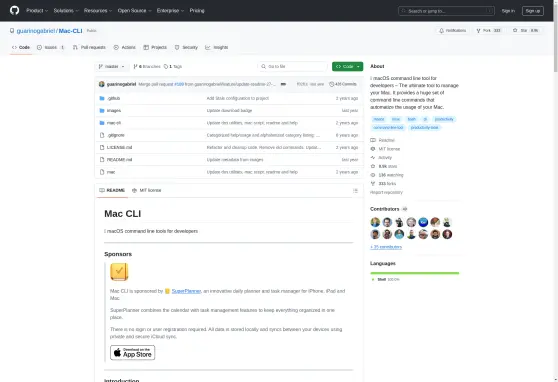
Task: Open the Activity sidebar link
Action: pyautogui.click(x=381, y=158)
